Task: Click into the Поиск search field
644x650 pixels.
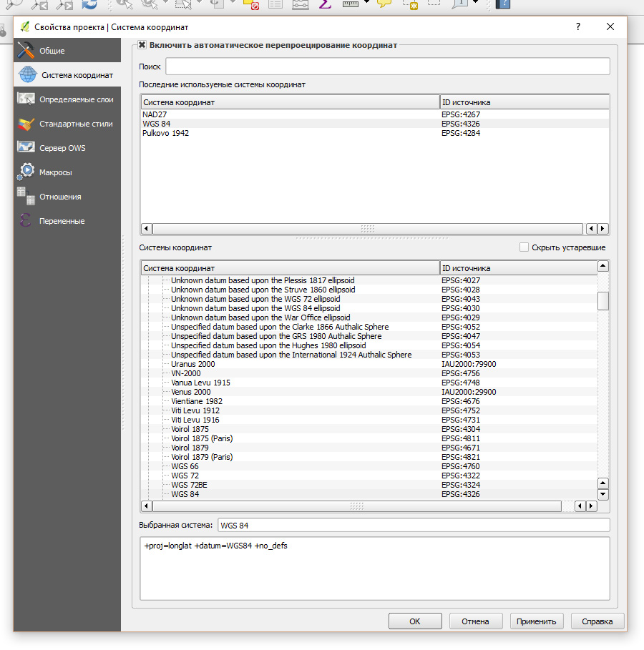Action: tap(388, 67)
